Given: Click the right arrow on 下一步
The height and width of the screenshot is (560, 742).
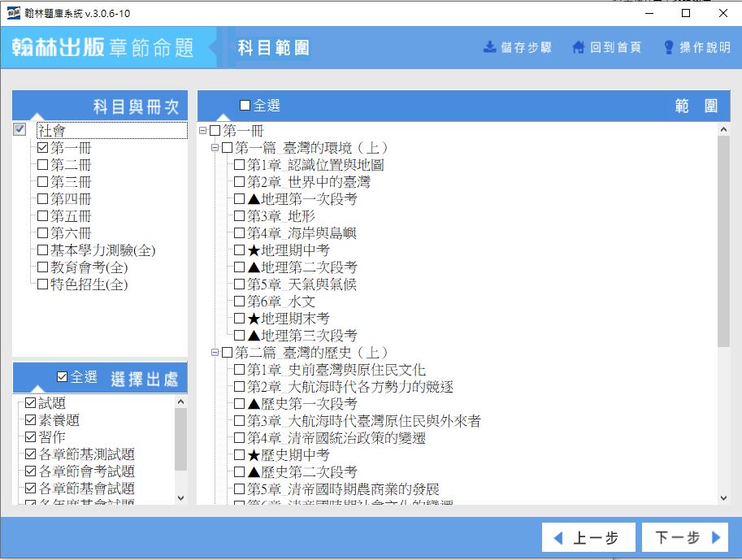Looking at the screenshot, I should 716,537.
